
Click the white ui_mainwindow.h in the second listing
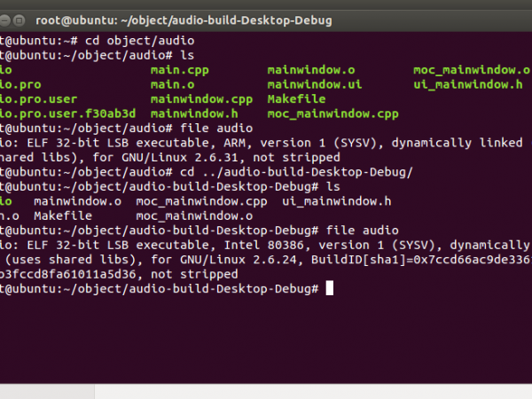tap(336, 201)
